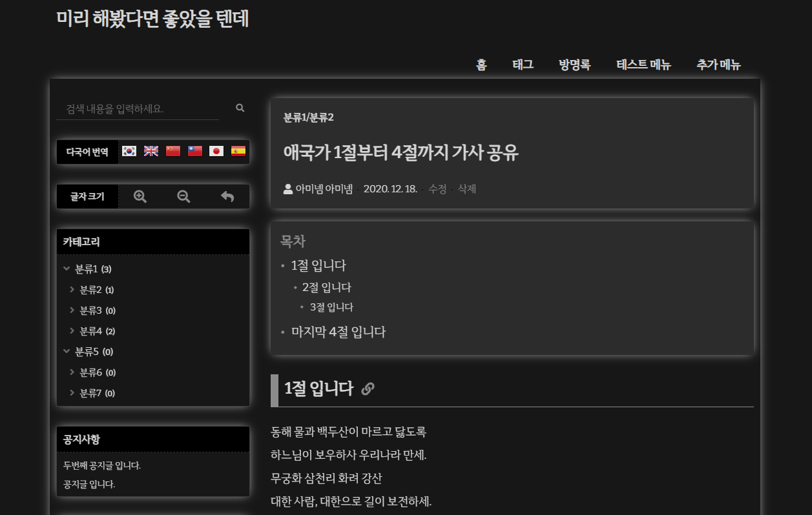Select the Spain flag translation icon

238,151
